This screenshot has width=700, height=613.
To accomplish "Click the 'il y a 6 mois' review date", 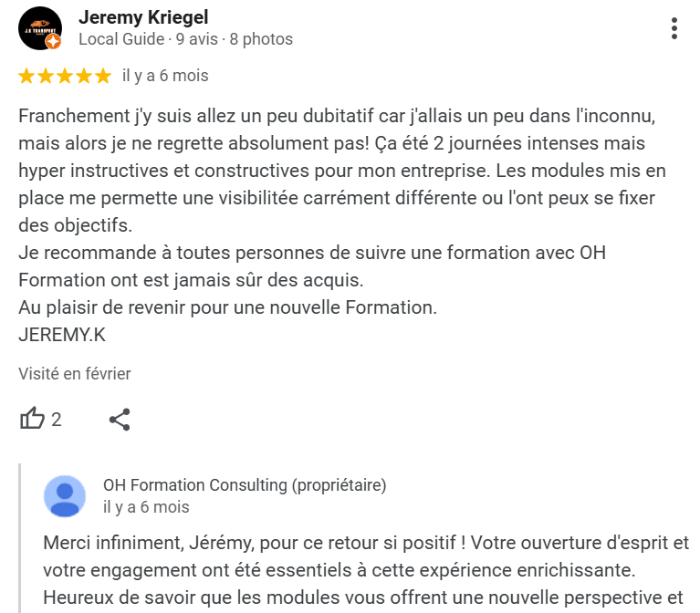I will click(x=165, y=76).
